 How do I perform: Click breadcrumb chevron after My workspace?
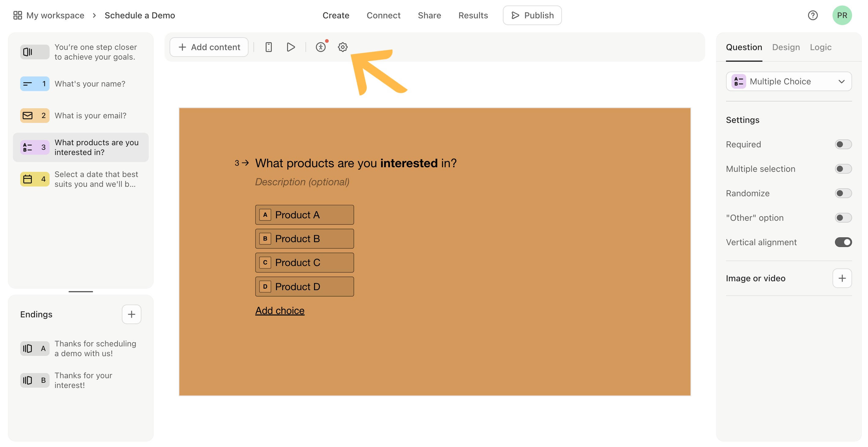point(94,16)
